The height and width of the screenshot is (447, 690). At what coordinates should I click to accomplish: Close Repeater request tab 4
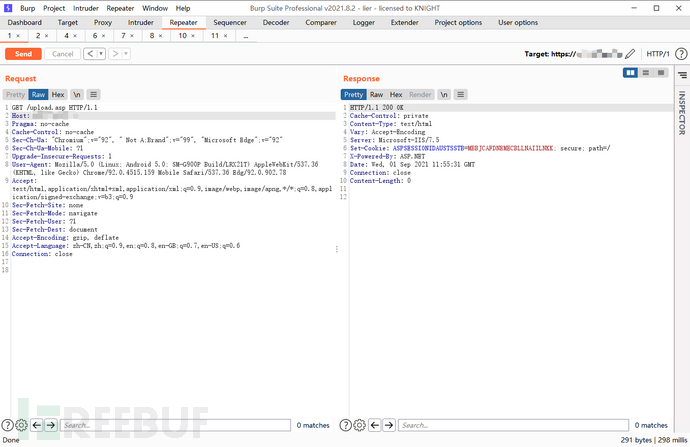[75, 36]
